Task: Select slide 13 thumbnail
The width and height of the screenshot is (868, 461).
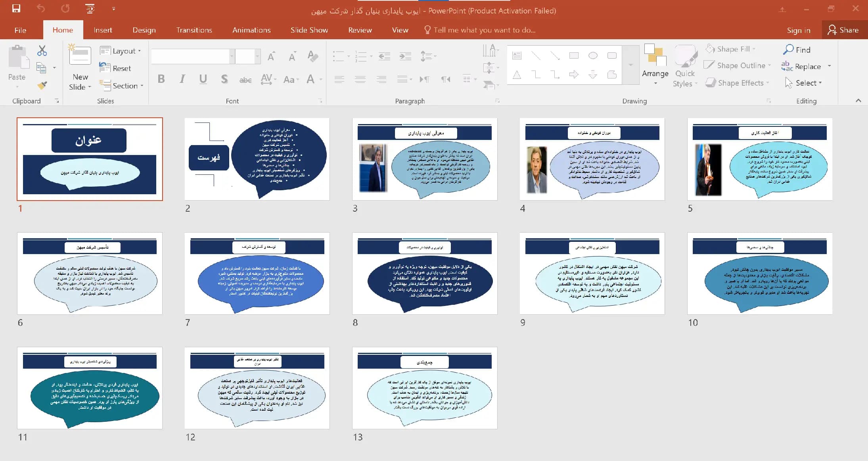Action: click(424, 388)
